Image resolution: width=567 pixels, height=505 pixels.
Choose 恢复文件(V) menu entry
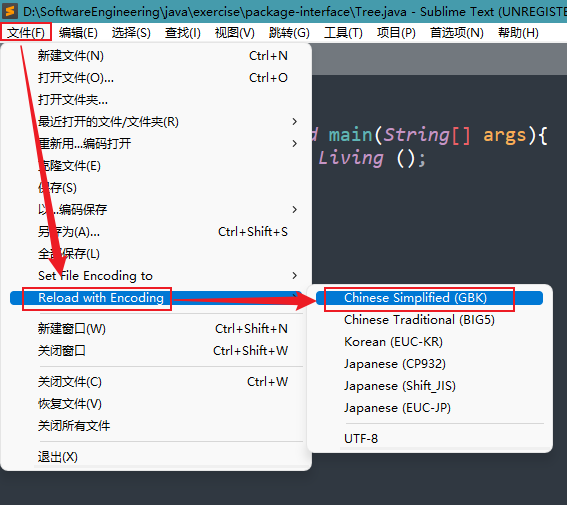[x=156, y=404]
